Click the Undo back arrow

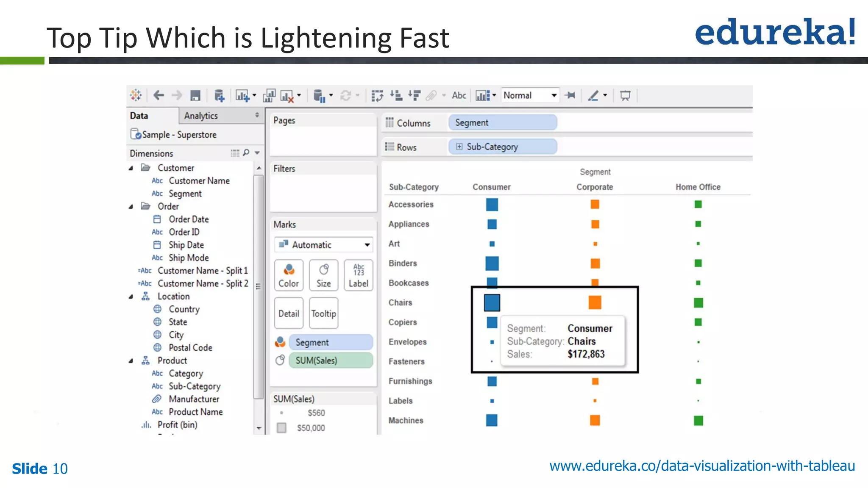159,95
